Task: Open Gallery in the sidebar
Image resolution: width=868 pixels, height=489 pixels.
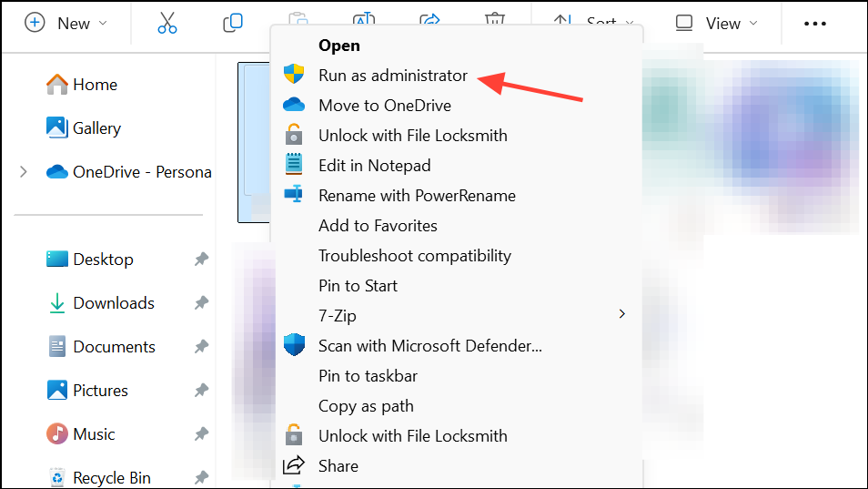Action: pos(96,128)
